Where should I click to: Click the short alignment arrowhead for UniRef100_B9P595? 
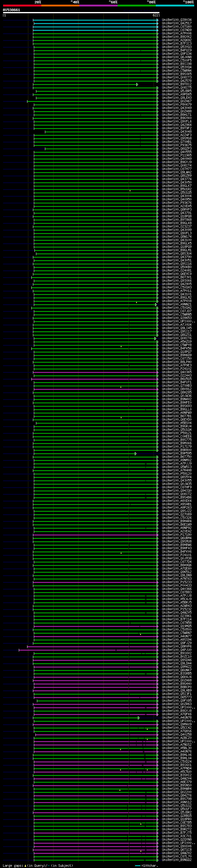click(x=136, y=454)
